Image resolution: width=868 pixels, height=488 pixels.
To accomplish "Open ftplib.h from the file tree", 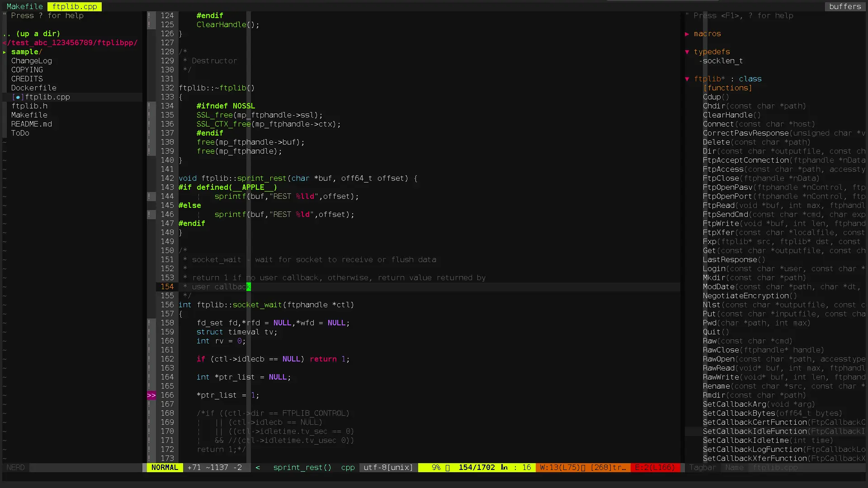I will (x=29, y=106).
